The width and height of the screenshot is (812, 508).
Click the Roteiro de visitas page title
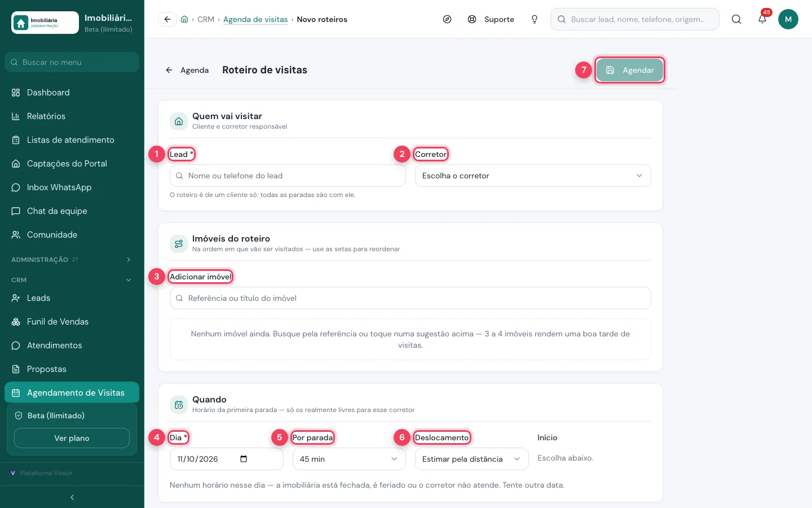(x=264, y=70)
